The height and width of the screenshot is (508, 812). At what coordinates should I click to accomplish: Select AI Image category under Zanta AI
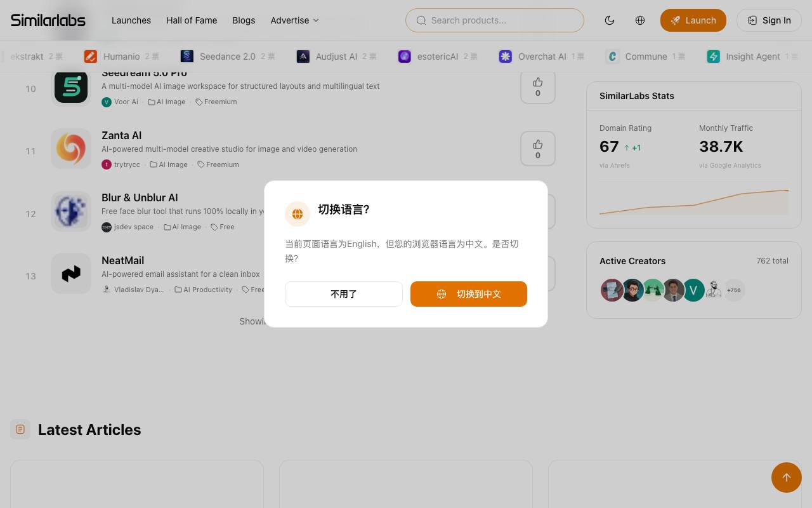169,164
